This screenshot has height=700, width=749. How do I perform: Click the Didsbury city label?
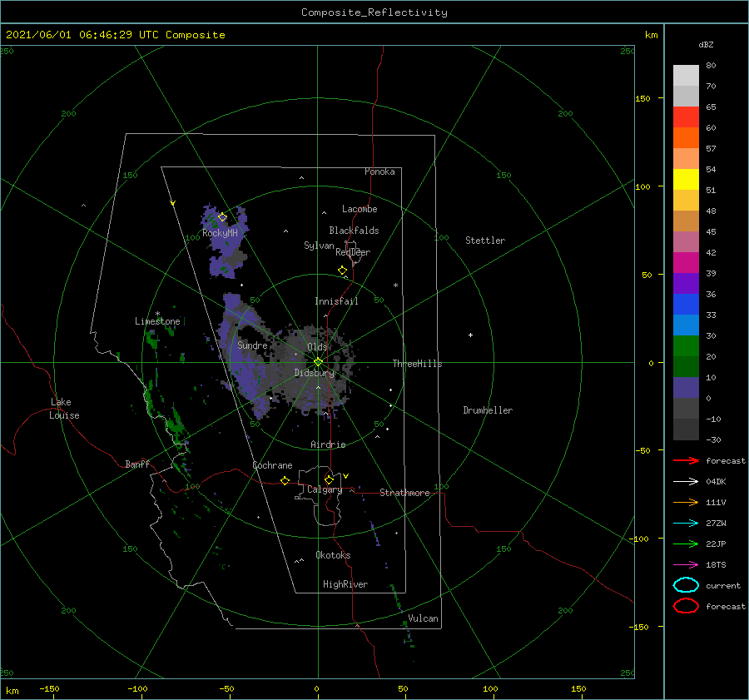tap(314, 373)
